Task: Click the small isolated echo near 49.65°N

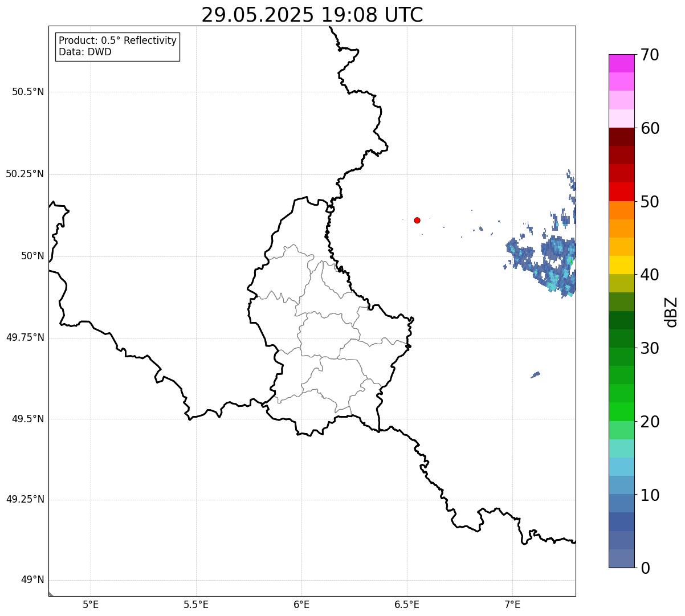Action: 535,374
